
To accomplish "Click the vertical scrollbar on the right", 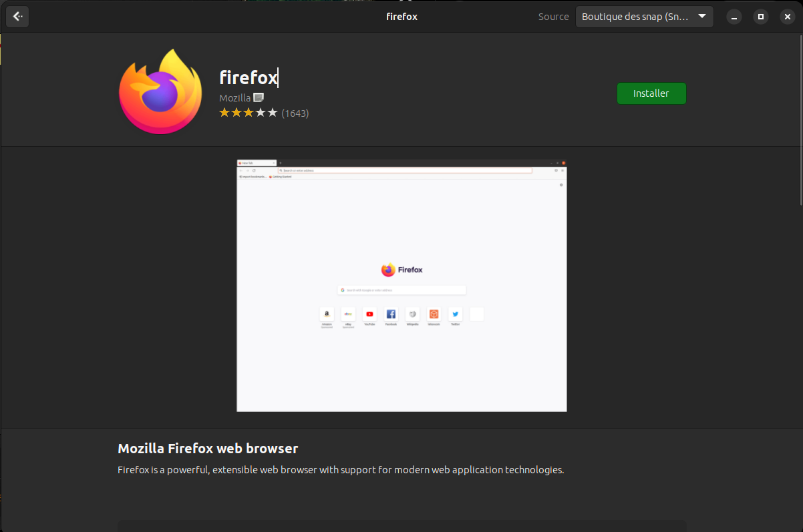I will [x=800, y=120].
